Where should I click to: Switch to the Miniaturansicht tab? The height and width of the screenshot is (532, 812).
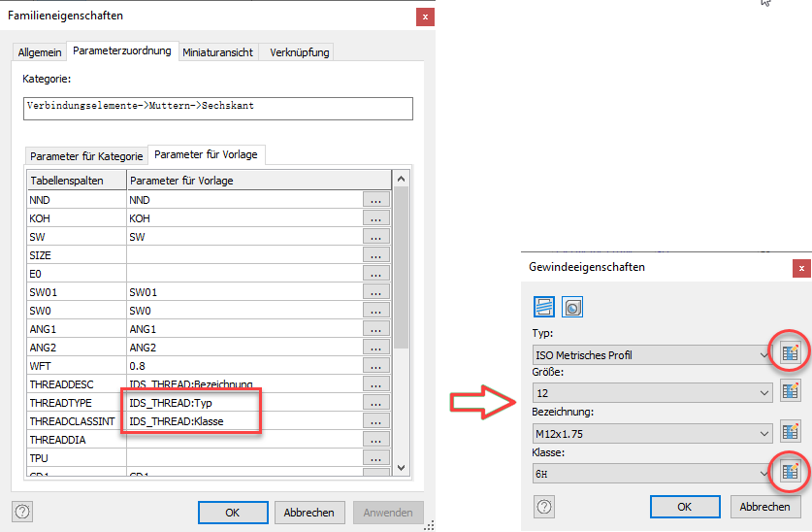pyautogui.click(x=218, y=52)
